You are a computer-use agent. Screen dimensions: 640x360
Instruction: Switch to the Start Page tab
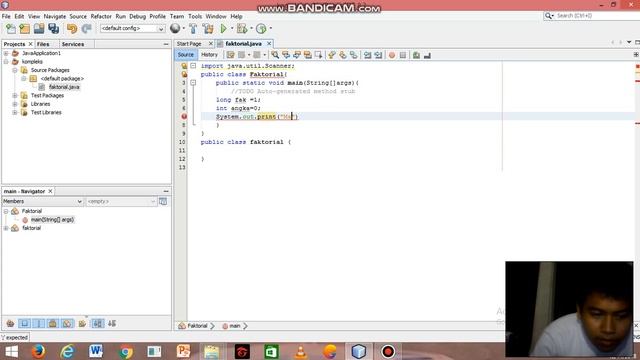coord(189,44)
